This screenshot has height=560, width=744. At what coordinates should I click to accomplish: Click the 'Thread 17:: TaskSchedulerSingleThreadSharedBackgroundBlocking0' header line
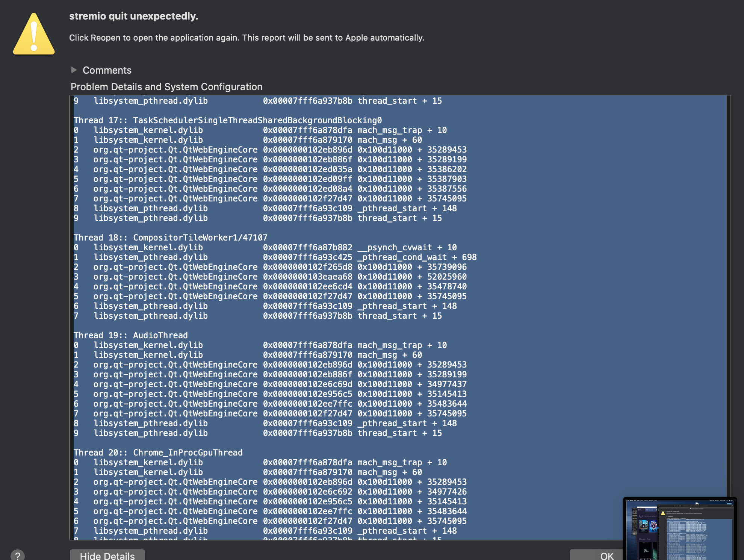click(228, 120)
